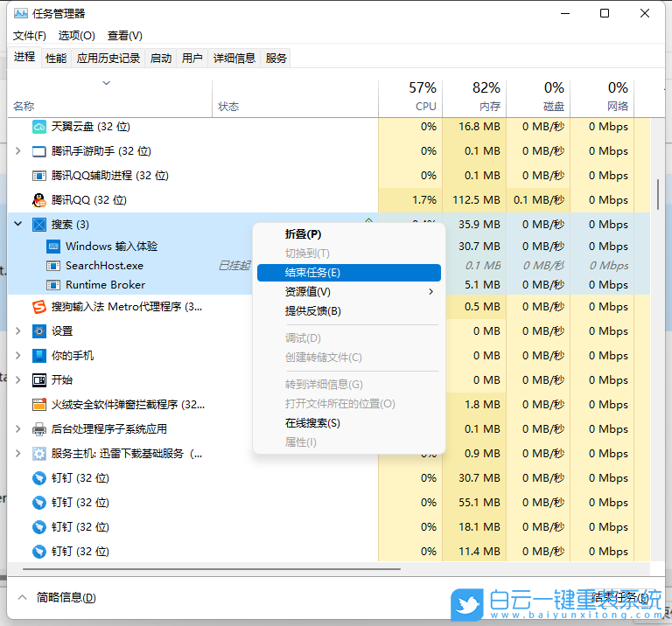This screenshot has width=672, height=626.
Task: Click the 搜索 process group icon
Action: 39,225
